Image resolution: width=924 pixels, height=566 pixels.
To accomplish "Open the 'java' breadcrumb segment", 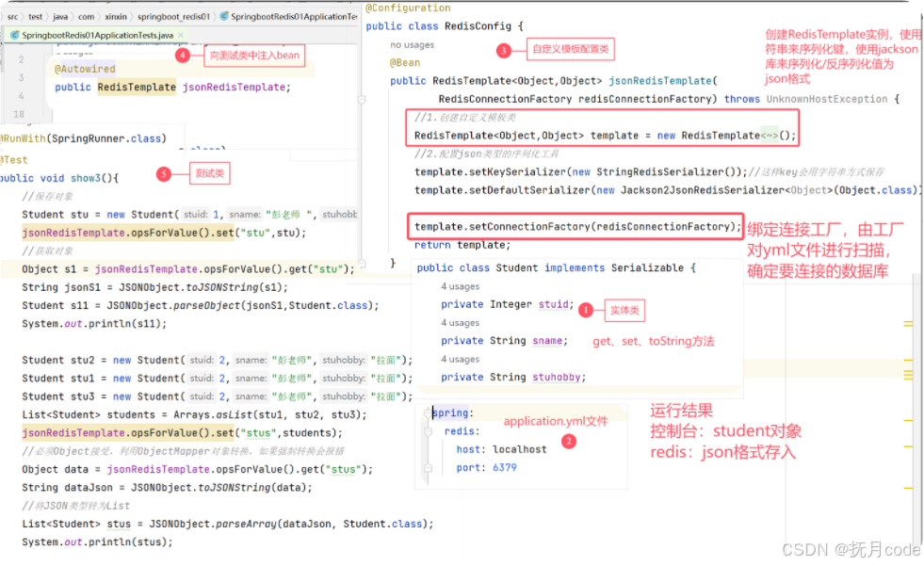I will 60,17.
